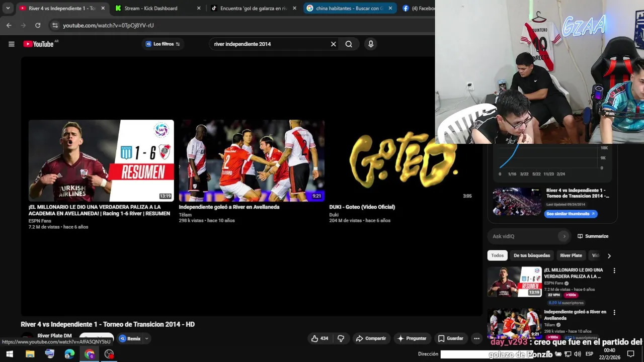Close the River 4 vs Independiente tab
644x362 pixels.
[x=103, y=8]
